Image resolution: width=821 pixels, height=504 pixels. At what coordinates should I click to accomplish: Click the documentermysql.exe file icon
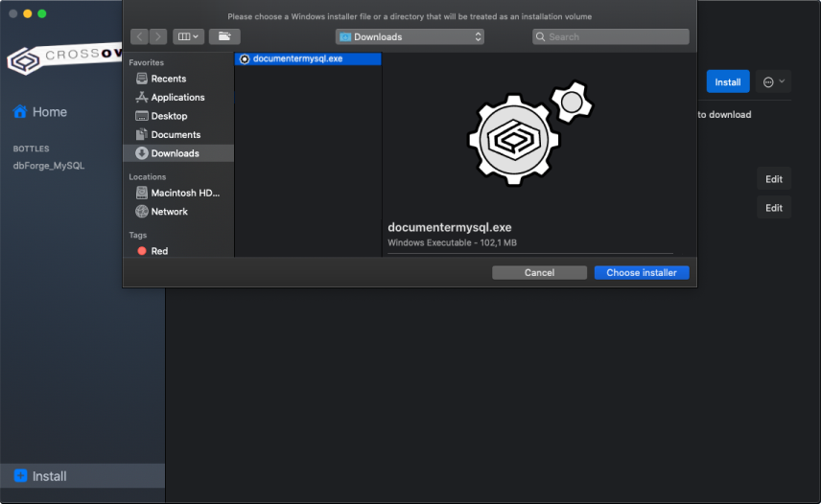point(245,59)
